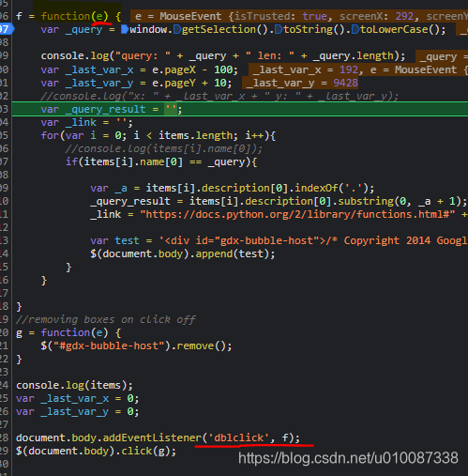The width and height of the screenshot is (468, 476).
Task: Click '_query.length' in the console.log line
Action: click(x=354, y=55)
